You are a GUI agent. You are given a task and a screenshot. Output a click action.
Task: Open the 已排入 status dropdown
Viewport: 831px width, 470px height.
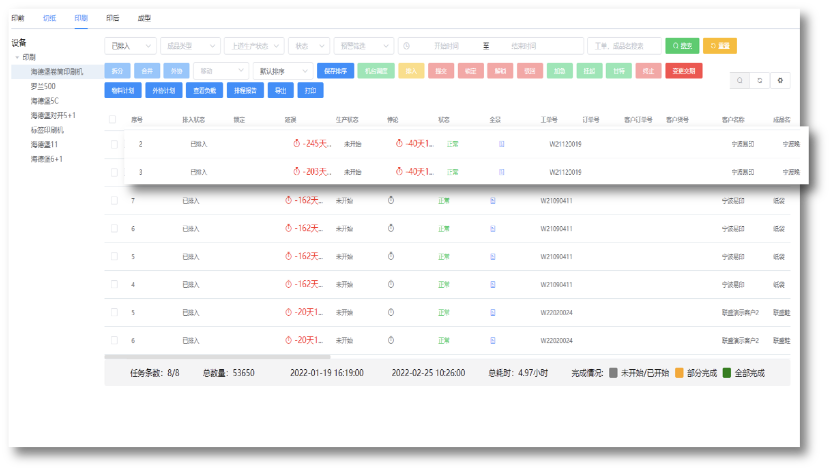pyautogui.click(x=130, y=46)
